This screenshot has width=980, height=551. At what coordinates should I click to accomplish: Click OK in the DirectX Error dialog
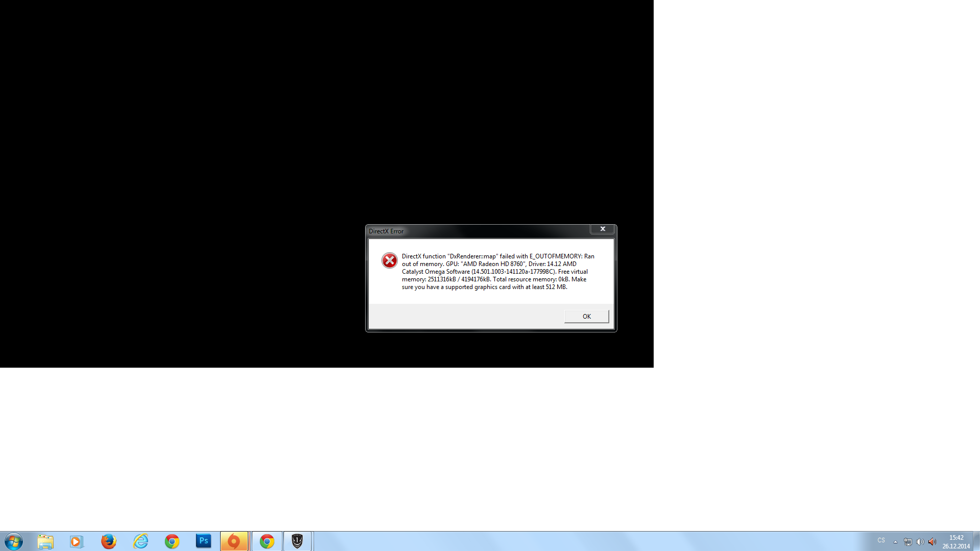pyautogui.click(x=586, y=317)
